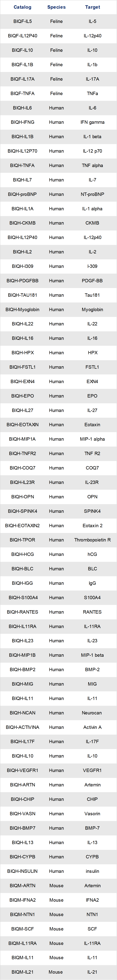Open the BIQM-SCF catalog link
Screen dimensions: 117x980
[23, 929]
